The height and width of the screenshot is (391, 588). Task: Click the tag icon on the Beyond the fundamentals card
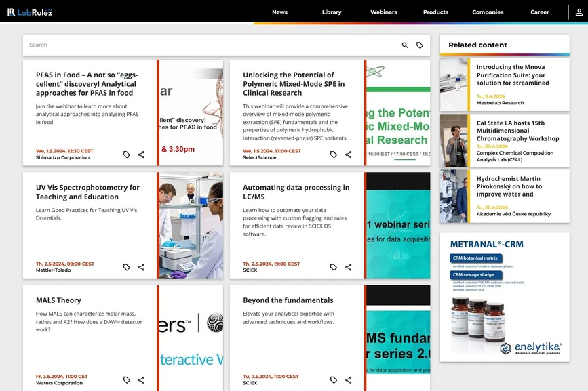pos(333,380)
